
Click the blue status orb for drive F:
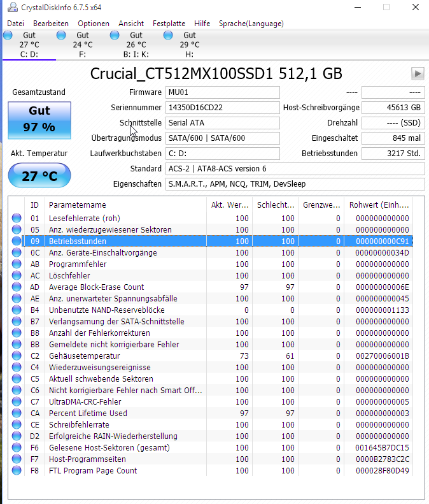point(61,35)
